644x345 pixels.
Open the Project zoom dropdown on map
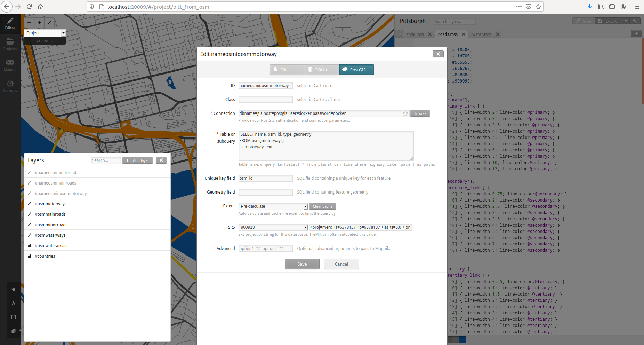click(45, 33)
